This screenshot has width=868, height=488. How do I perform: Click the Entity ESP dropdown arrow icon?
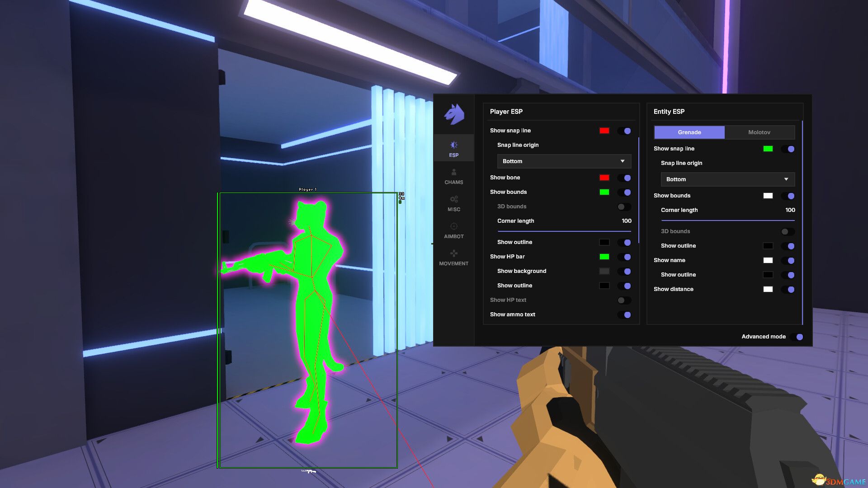pyautogui.click(x=786, y=179)
